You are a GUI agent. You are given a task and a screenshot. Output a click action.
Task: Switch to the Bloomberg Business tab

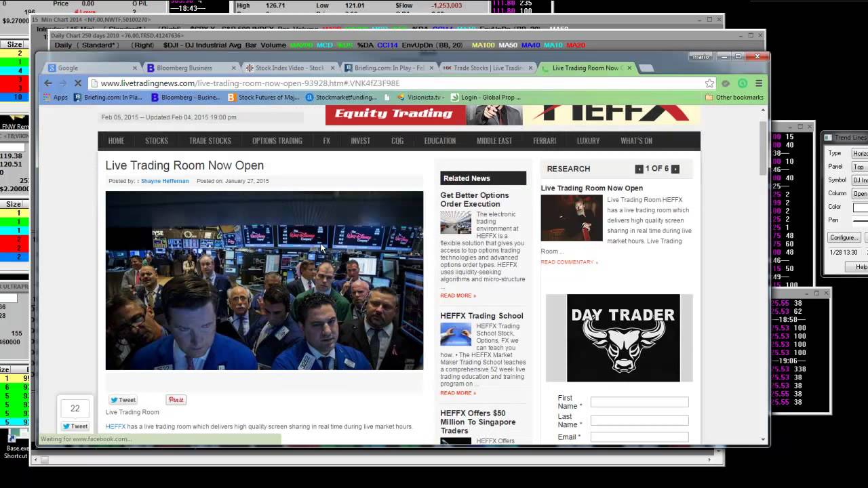[x=191, y=68]
